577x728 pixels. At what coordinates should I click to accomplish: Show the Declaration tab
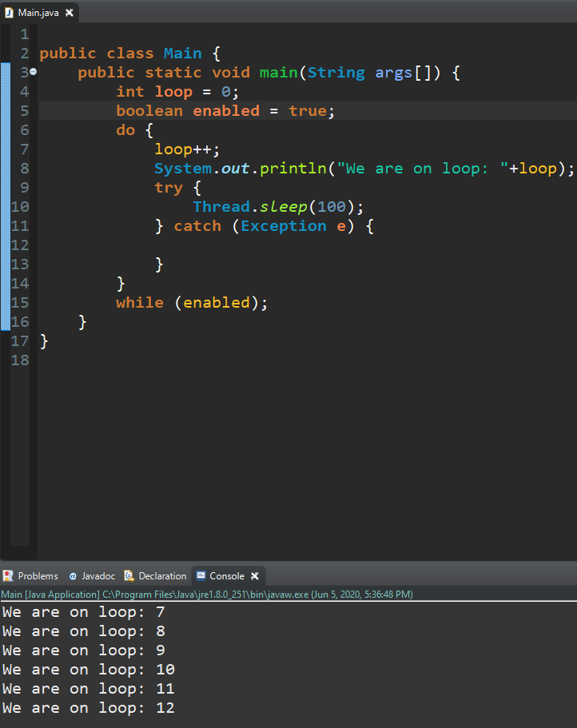point(161,575)
